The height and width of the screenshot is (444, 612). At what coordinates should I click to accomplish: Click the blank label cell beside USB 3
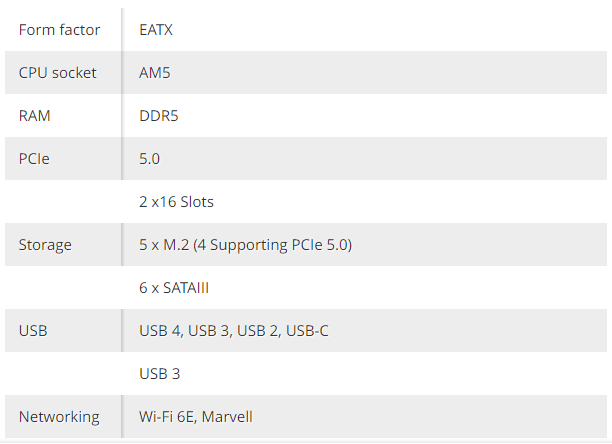coord(63,373)
